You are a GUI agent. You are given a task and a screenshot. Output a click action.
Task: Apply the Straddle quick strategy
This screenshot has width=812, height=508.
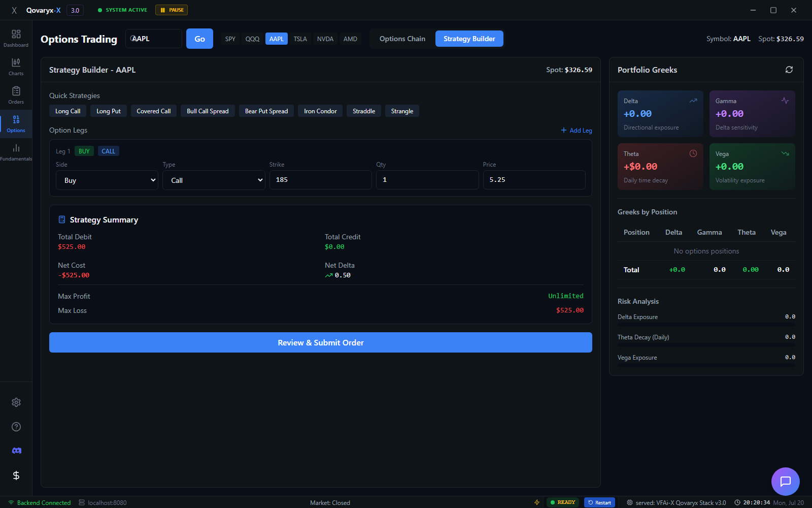point(364,111)
